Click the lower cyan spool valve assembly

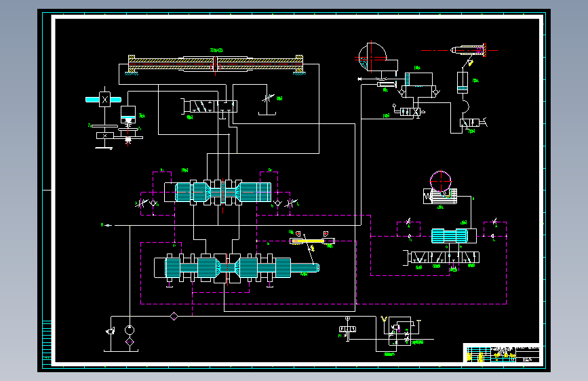[x=236, y=268]
